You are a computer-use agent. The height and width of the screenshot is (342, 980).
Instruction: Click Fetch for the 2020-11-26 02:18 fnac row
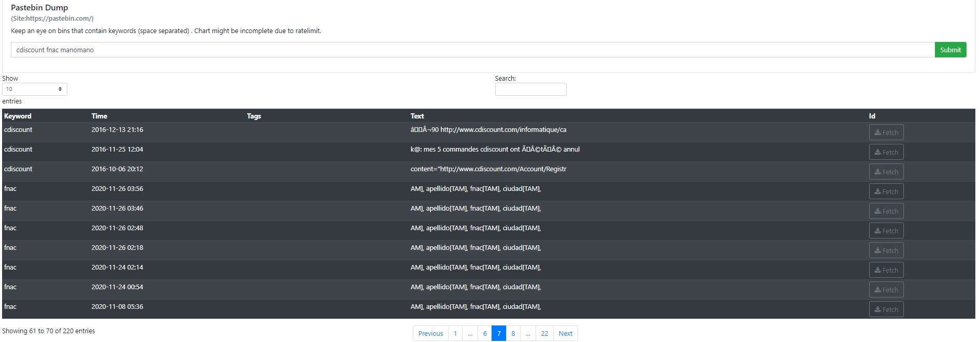(886, 250)
